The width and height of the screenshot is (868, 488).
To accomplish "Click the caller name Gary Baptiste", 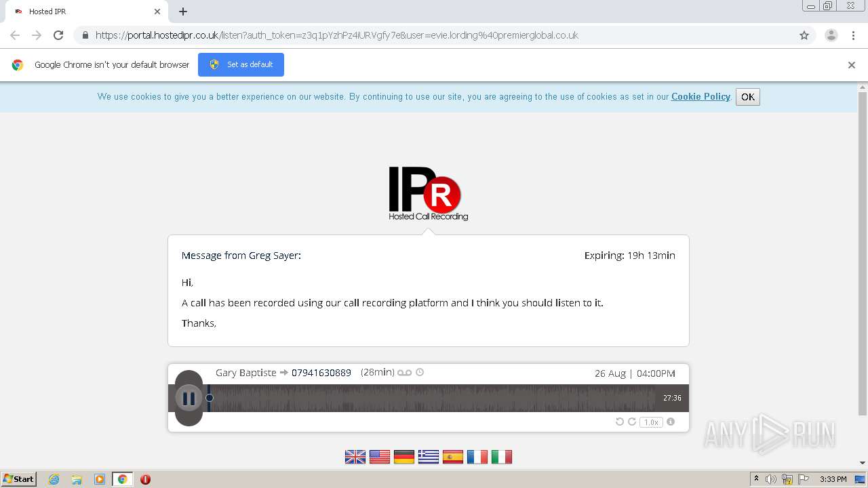I will pyautogui.click(x=246, y=373).
